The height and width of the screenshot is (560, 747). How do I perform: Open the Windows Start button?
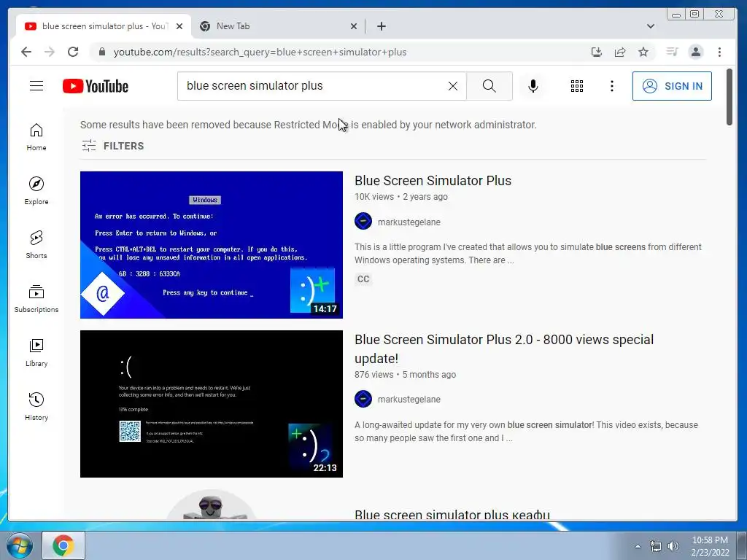click(19, 545)
